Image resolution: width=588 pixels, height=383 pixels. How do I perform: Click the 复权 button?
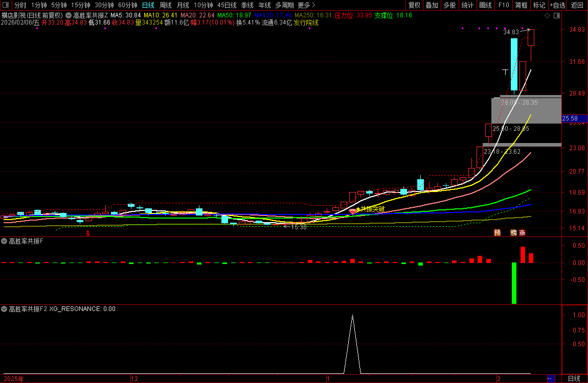(414, 5)
